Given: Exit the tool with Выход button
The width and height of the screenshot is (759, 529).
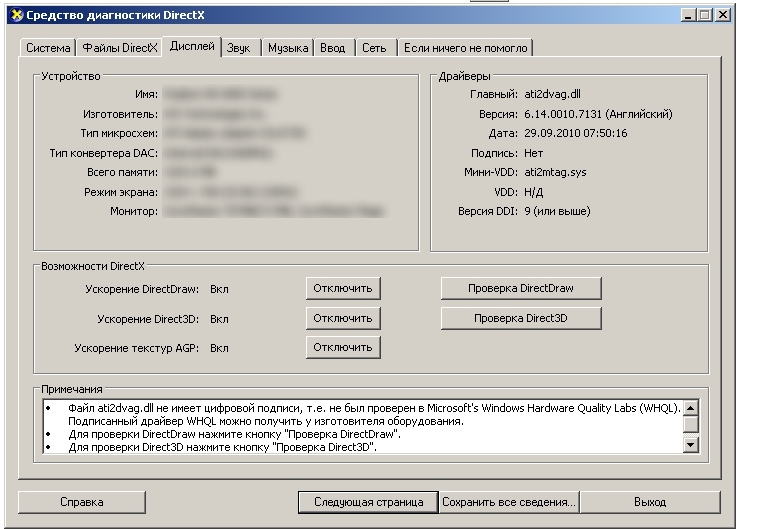Looking at the screenshot, I should [x=650, y=502].
